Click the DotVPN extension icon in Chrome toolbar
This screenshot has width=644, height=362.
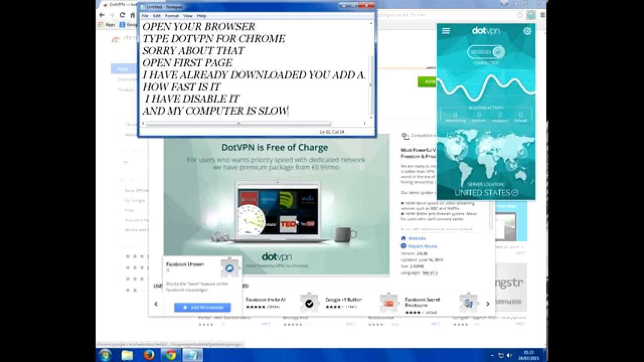coord(531,15)
